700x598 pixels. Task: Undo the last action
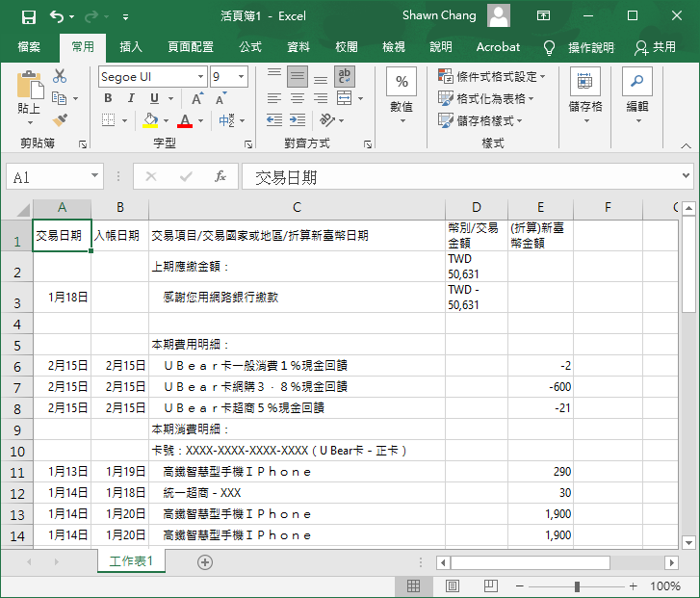[x=57, y=17]
